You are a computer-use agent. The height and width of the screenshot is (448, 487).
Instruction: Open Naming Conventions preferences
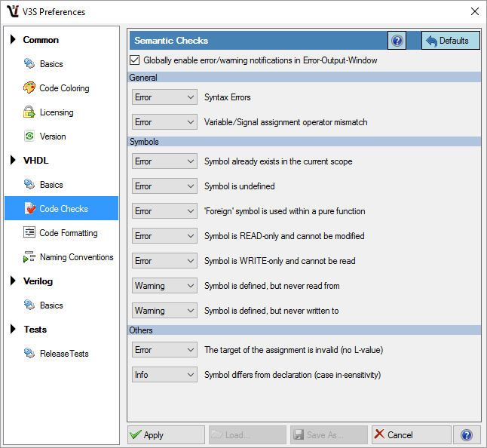[x=62, y=257]
